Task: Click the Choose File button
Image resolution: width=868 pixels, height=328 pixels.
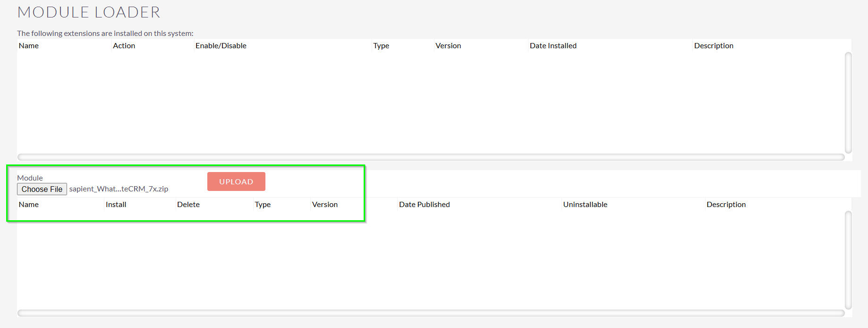Action: click(x=42, y=189)
